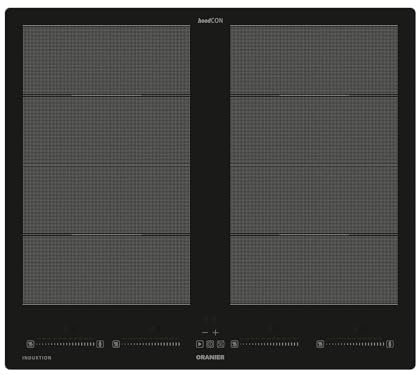Tap the second-from-left zone selector icon
This screenshot has width=416, height=375.
coord(116,344)
